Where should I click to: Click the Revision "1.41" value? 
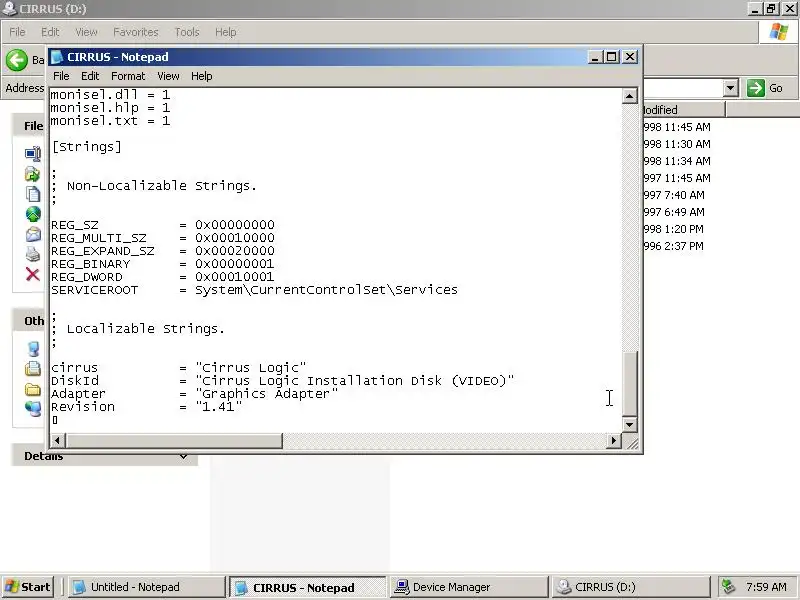coord(218,407)
